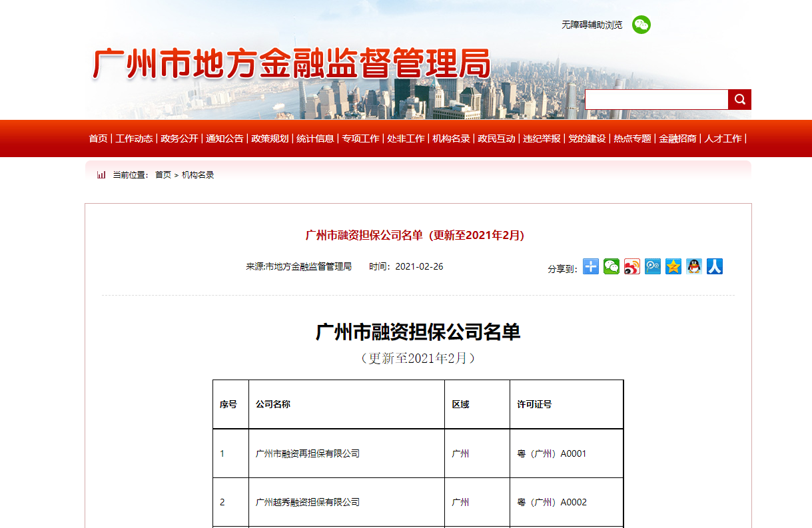Click the bar-chart icon before 当前位置
Screen dimensions: 812x528
tap(101, 175)
